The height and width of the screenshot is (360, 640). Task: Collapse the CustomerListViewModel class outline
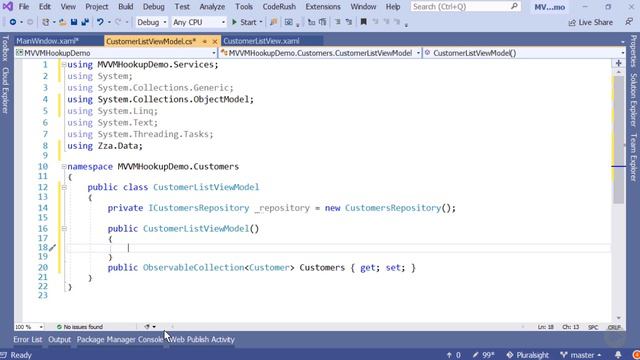click(x=64, y=187)
